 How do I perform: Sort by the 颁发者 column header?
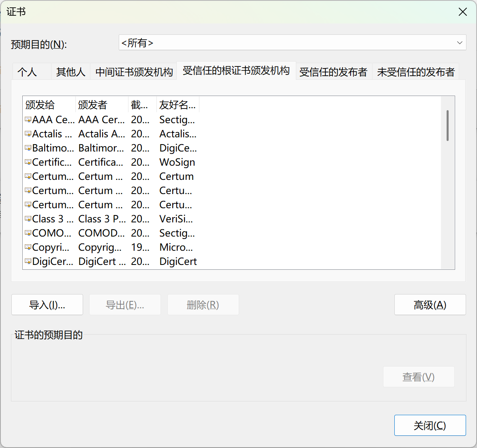pos(102,105)
